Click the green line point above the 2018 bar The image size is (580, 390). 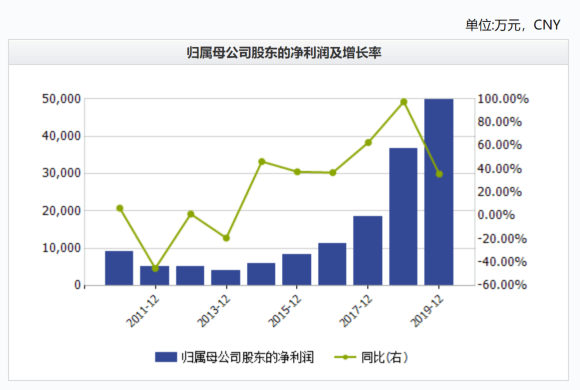pyautogui.click(x=404, y=102)
